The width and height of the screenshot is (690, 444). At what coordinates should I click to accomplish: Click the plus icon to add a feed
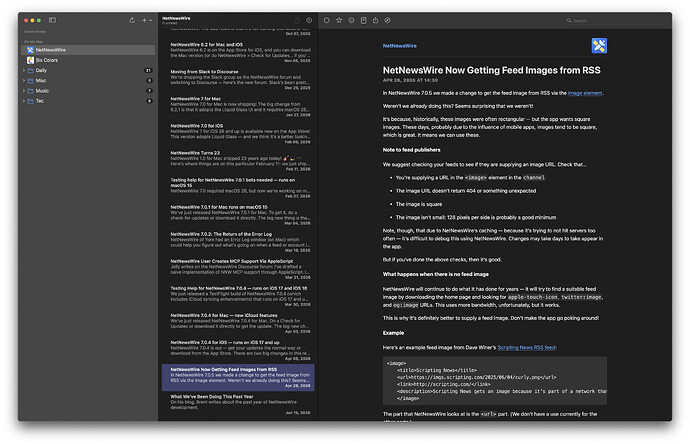point(144,20)
